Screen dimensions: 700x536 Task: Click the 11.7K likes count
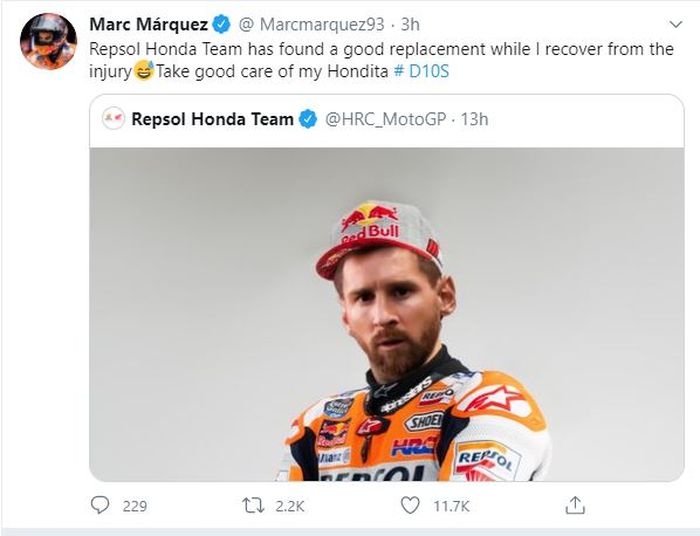pos(452,506)
